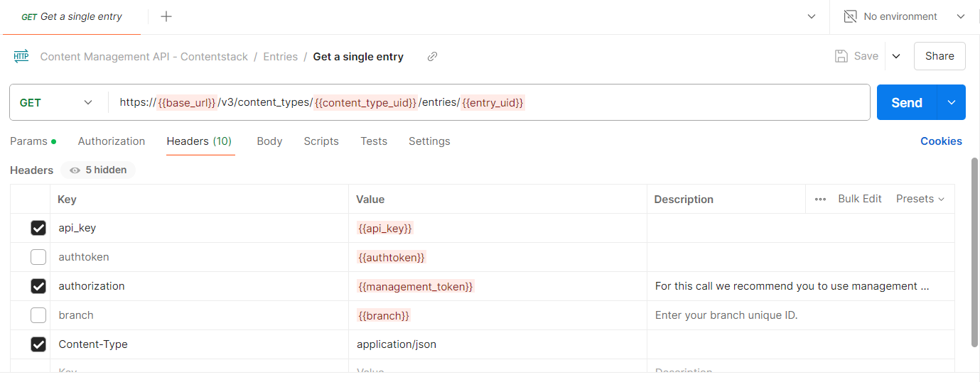Click the {{api_key}} value cell
The height and width of the screenshot is (382, 980).
coord(497,228)
